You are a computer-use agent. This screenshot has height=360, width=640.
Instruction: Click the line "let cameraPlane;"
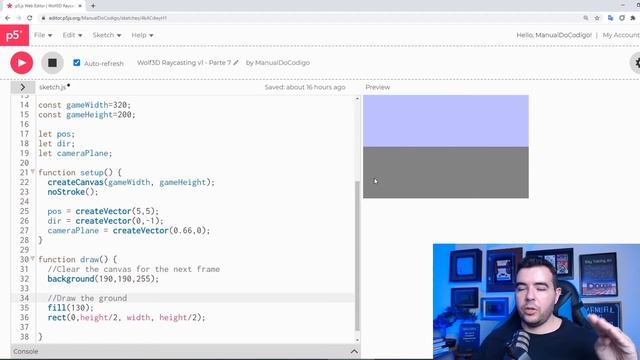pyautogui.click(x=75, y=153)
